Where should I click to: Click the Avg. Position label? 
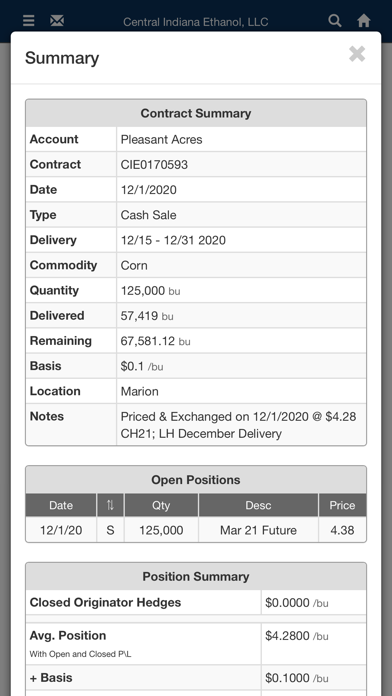[x=68, y=636]
